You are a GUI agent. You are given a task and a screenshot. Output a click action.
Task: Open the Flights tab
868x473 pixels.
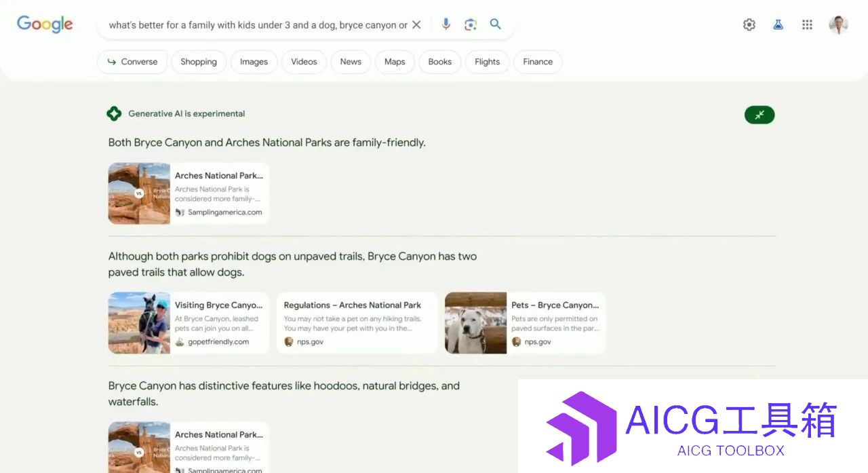point(487,62)
